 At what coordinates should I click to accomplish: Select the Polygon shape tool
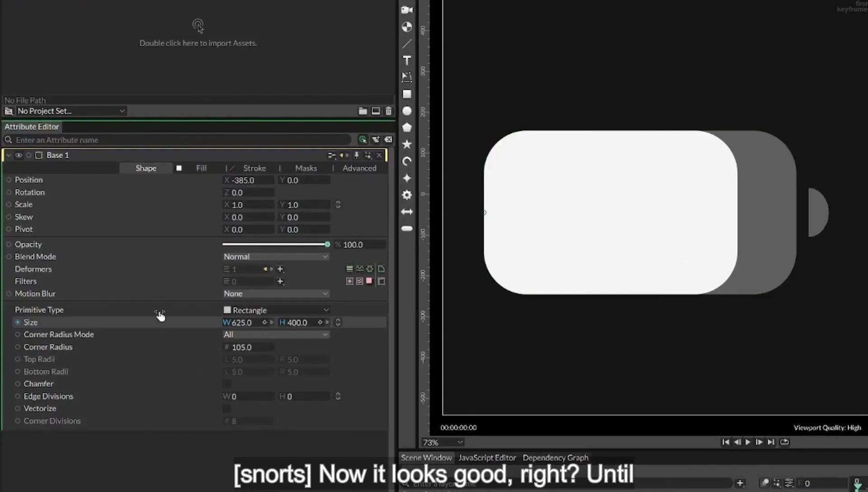point(407,128)
